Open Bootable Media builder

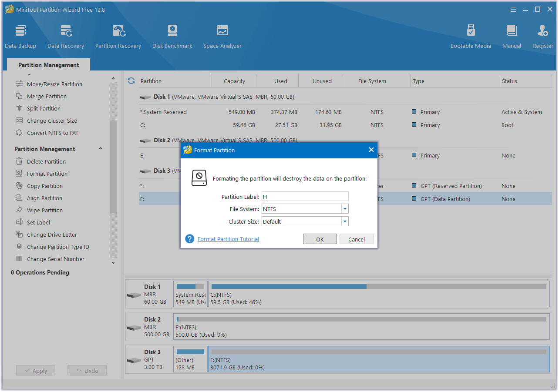tap(471, 37)
